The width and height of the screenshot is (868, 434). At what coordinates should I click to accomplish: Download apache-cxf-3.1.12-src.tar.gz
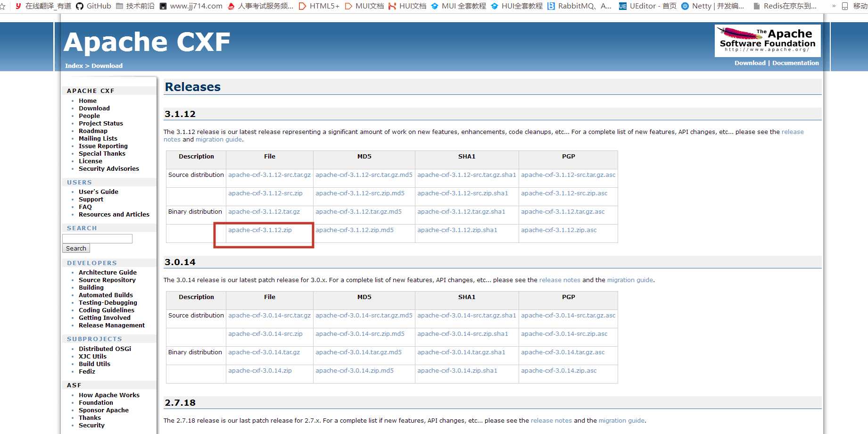tap(270, 175)
